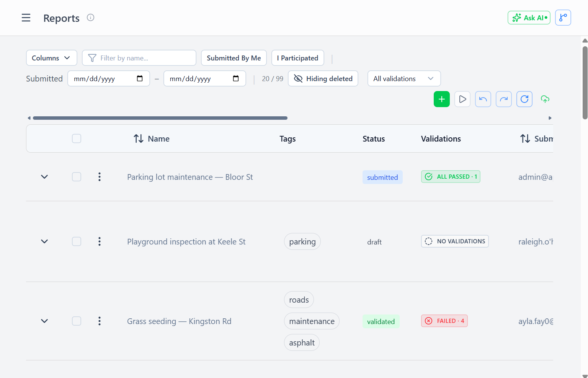Click the info icon beside Reports
The height and width of the screenshot is (378, 588).
(x=90, y=18)
